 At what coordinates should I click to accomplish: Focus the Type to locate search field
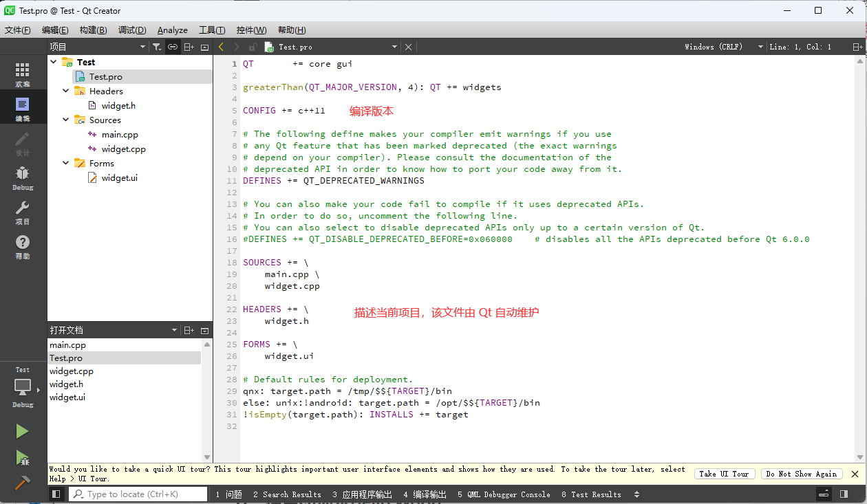click(138, 494)
